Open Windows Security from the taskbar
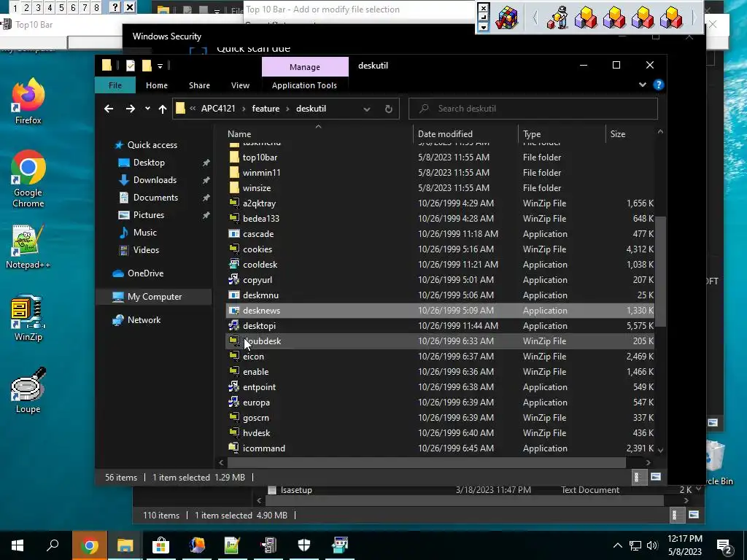 click(x=304, y=545)
